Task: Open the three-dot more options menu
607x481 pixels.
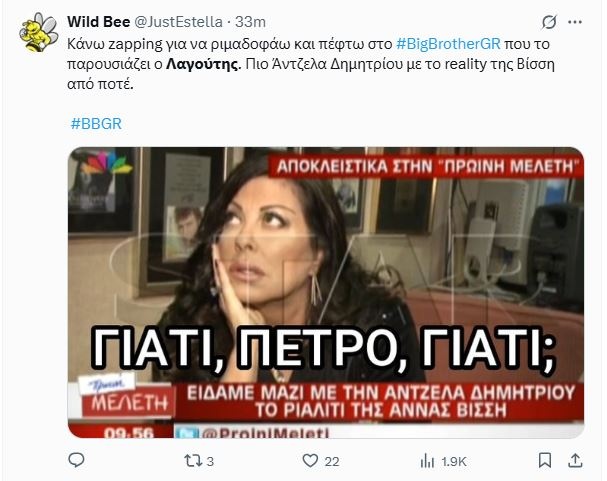Action: coord(575,22)
